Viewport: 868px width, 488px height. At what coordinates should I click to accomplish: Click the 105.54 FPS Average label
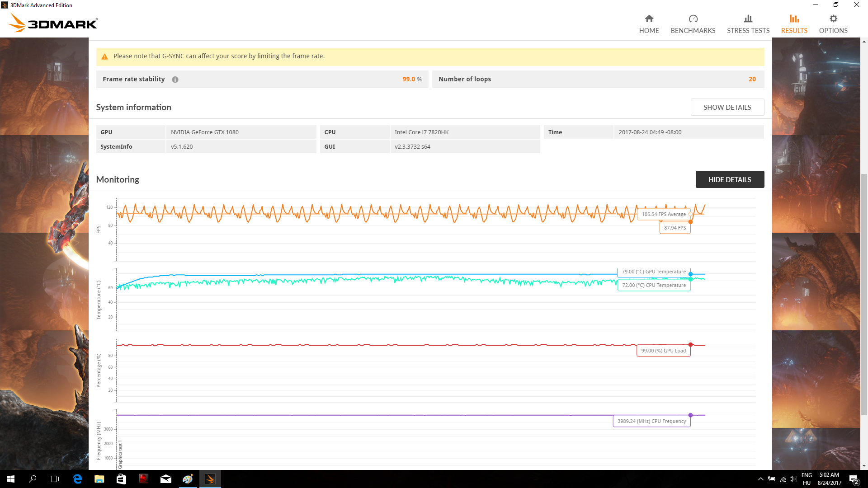pyautogui.click(x=664, y=214)
